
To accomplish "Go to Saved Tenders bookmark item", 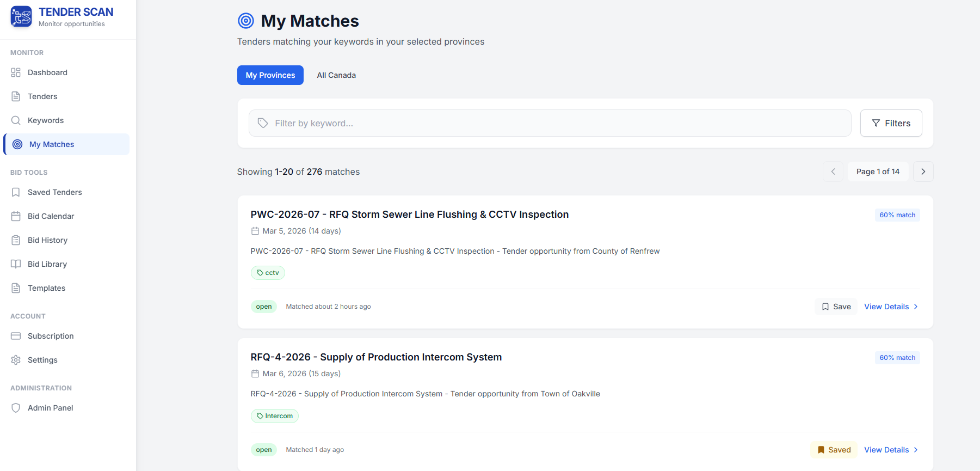I will [x=54, y=192].
